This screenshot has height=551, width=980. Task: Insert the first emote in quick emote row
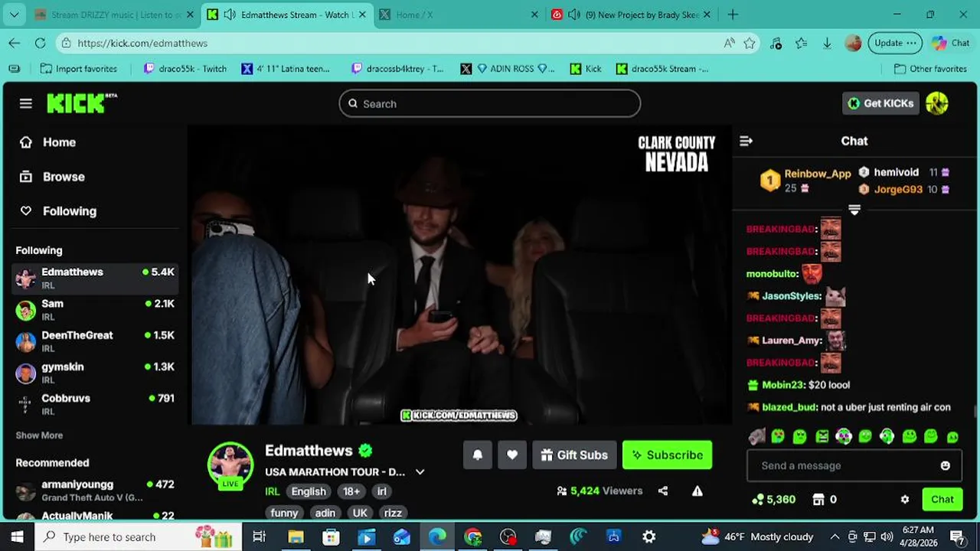tap(756, 436)
